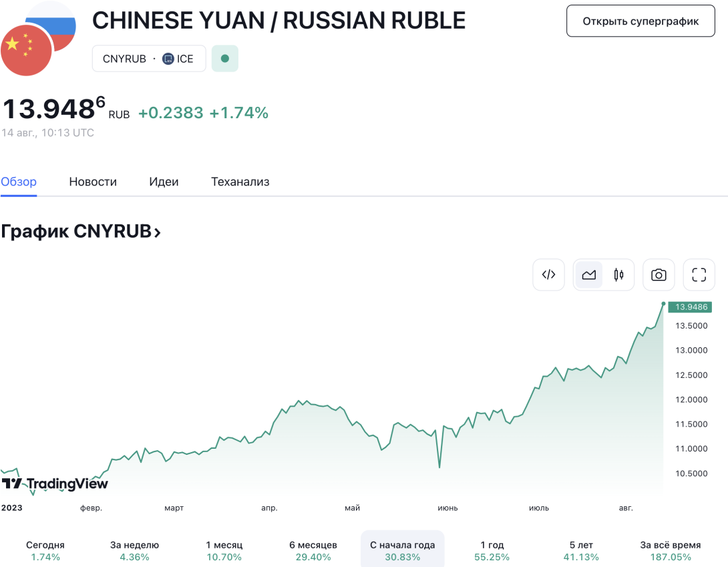
Task: Click the TradingView logo on chart
Action: point(55,484)
